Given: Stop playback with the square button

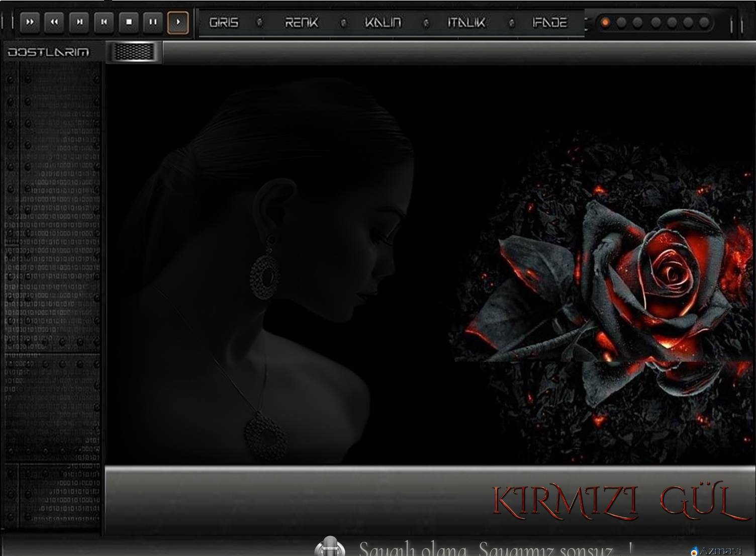Looking at the screenshot, I should [x=129, y=22].
